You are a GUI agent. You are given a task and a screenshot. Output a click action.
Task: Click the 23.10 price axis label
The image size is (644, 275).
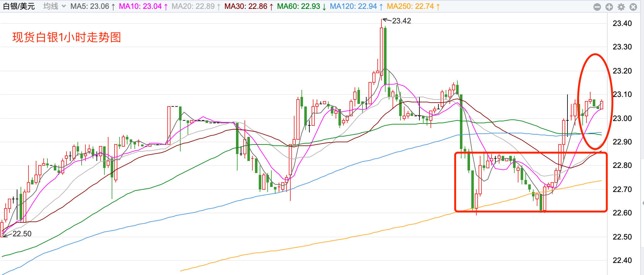(622, 94)
